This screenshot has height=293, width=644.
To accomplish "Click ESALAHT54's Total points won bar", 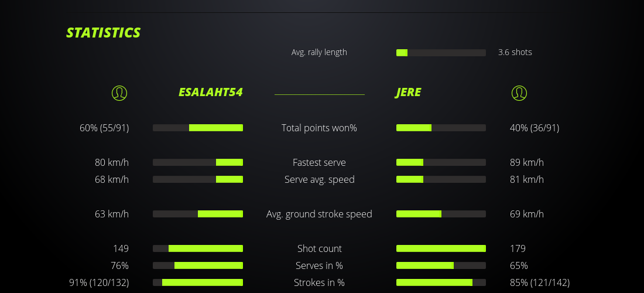I will (x=198, y=128).
